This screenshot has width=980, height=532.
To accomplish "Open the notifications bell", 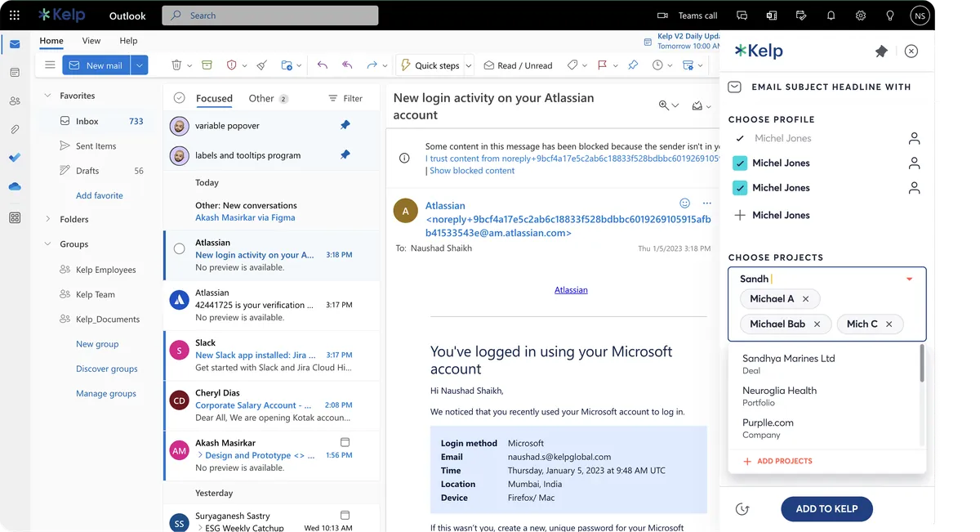I will 831,16.
